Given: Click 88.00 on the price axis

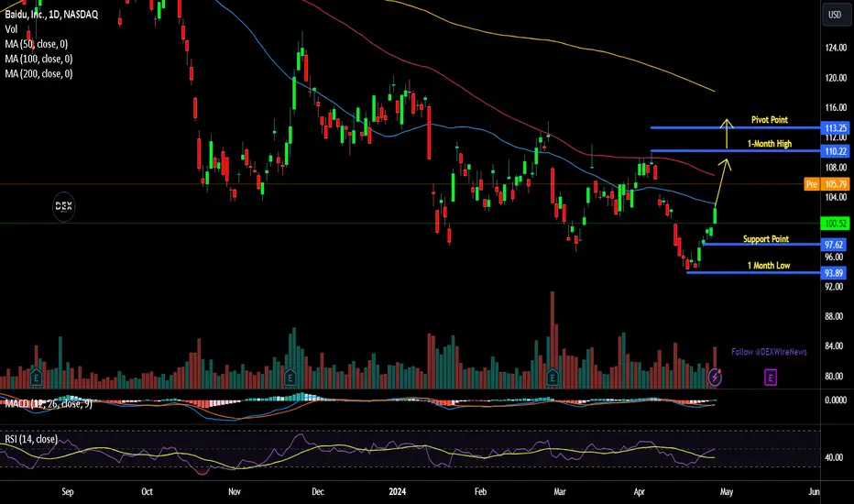Looking at the screenshot, I should tap(836, 316).
